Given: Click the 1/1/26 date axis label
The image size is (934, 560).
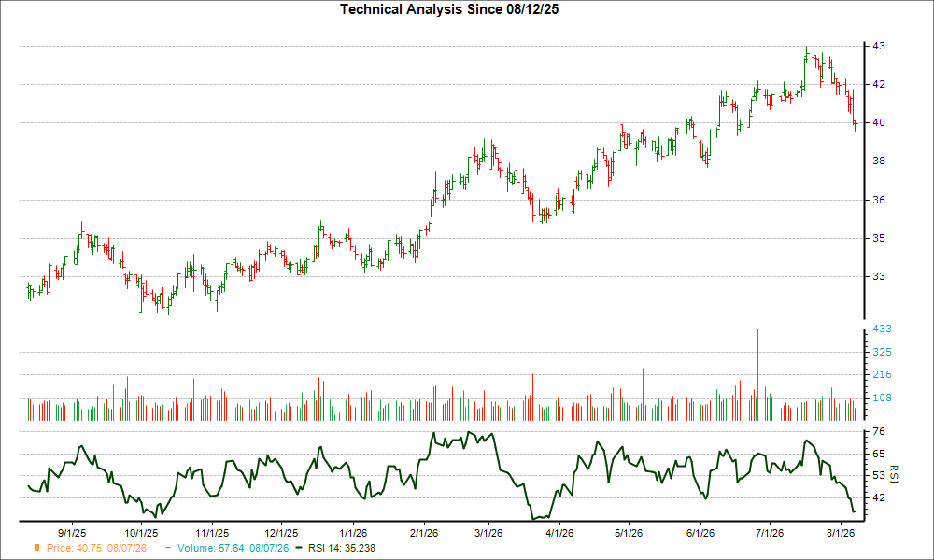Looking at the screenshot, I should coord(353,533).
